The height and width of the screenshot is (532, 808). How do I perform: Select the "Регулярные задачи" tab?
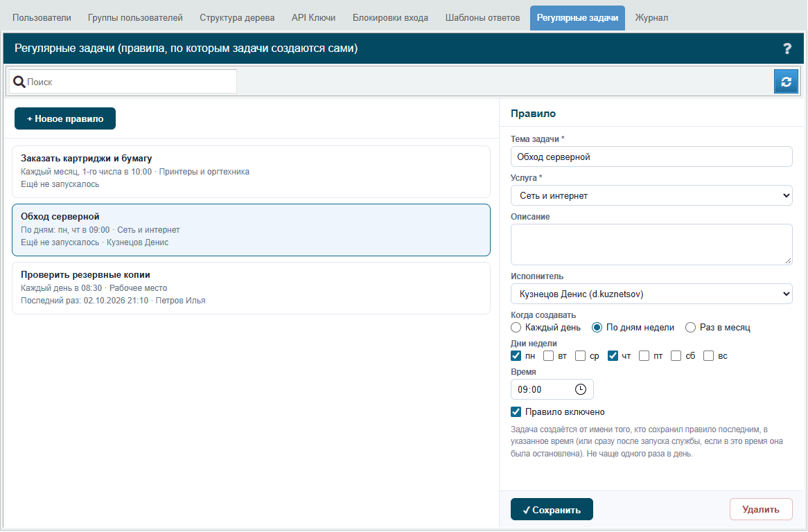[x=578, y=18]
